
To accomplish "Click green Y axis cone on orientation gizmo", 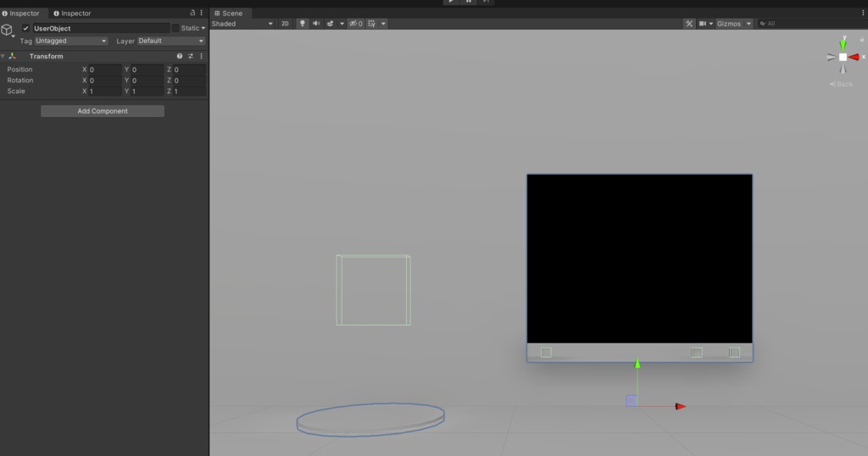I will (843, 45).
